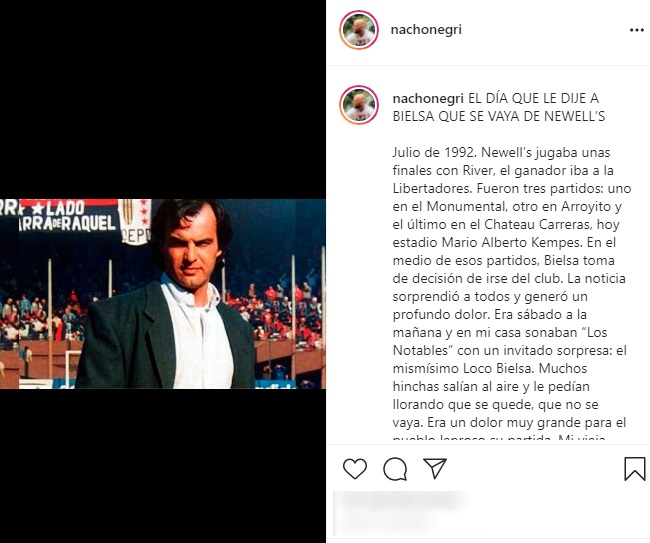650x543 pixels.
Task: Open the three-dots more options menu
Action: click(637, 30)
